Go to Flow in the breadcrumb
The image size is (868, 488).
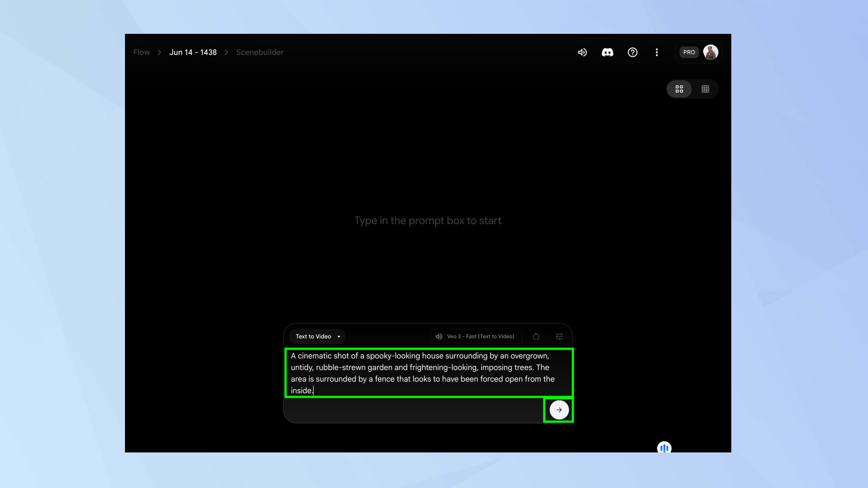pyautogui.click(x=141, y=52)
